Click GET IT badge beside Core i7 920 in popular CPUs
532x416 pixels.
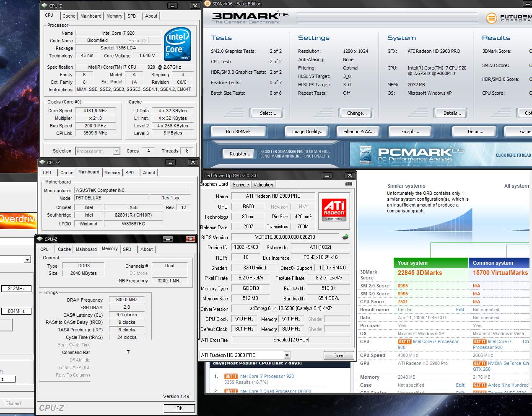click(x=231, y=376)
